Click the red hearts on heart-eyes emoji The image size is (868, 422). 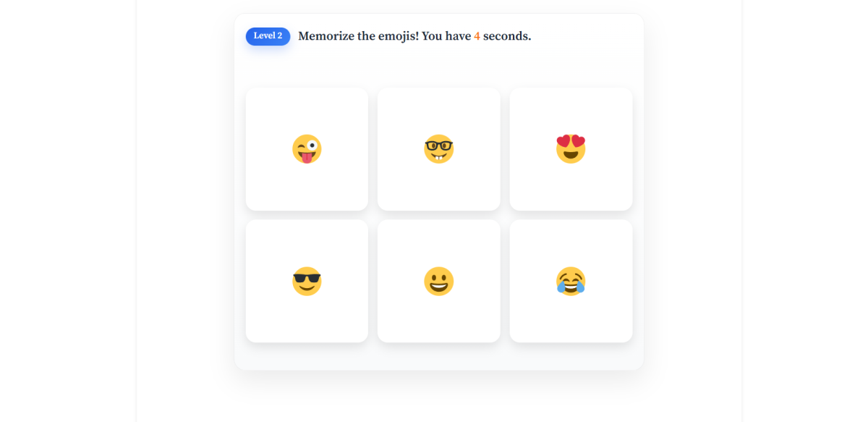point(571,140)
